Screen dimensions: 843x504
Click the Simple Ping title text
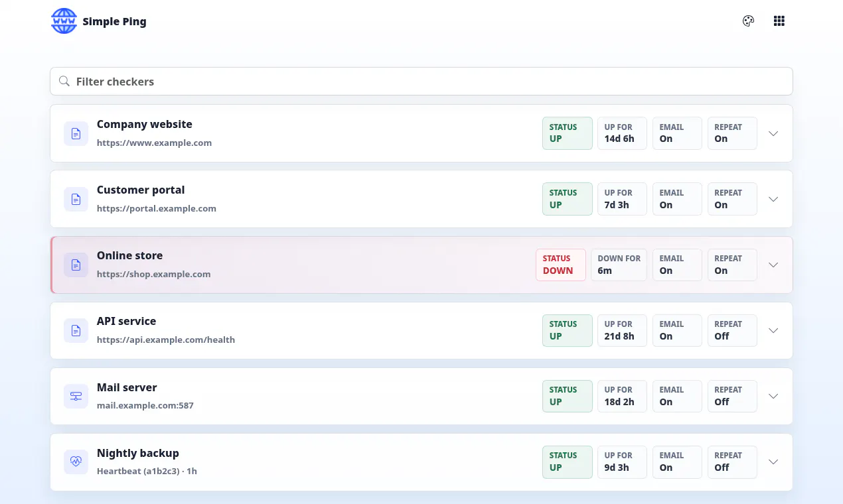pos(114,21)
